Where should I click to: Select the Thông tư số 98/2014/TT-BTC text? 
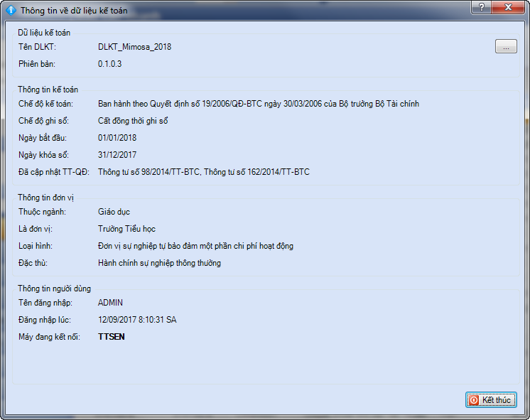coord(149,172)
